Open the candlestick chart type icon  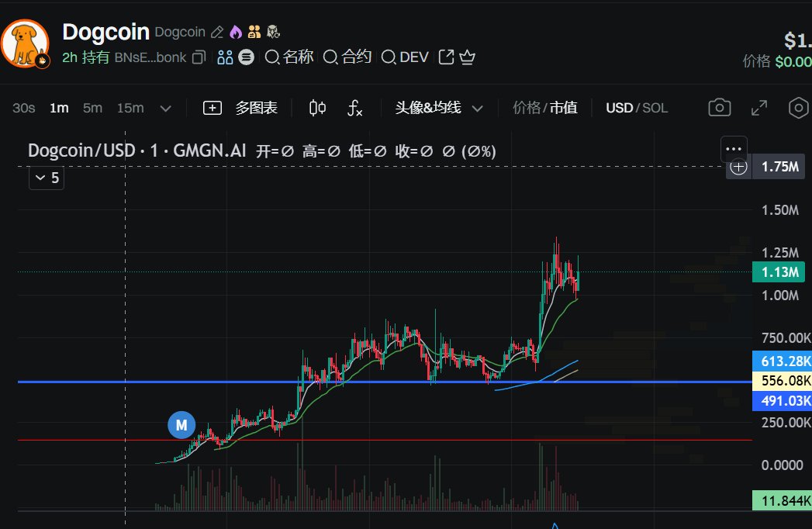click(x=317, y=108)
